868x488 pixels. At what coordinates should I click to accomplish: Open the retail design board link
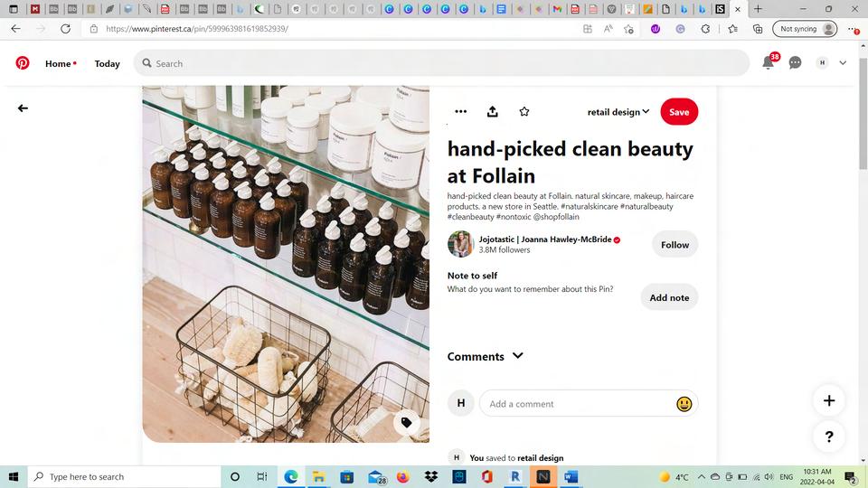[x=541, y=458]
